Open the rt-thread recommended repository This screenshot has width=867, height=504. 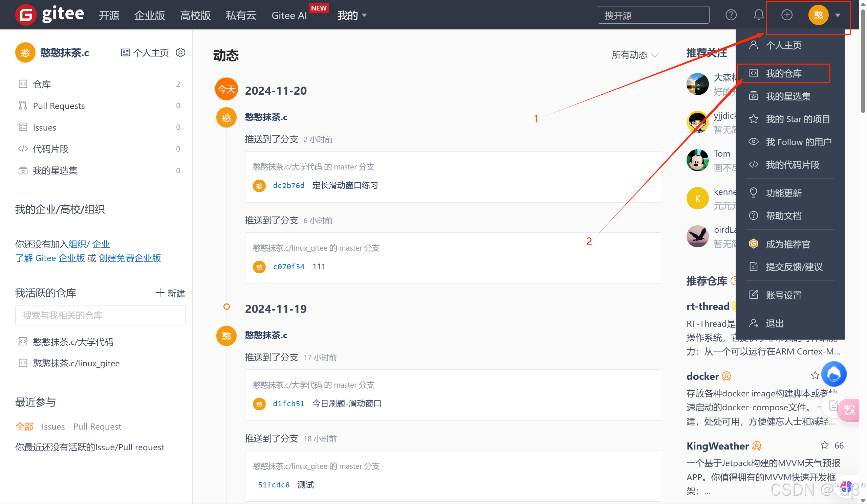coord(708,306)
